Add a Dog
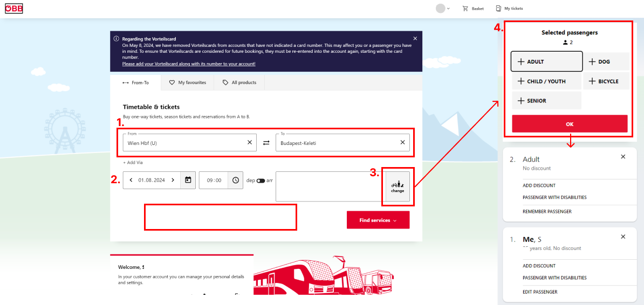This screenshot has width=644, height=305. click(x=606, y=61)
